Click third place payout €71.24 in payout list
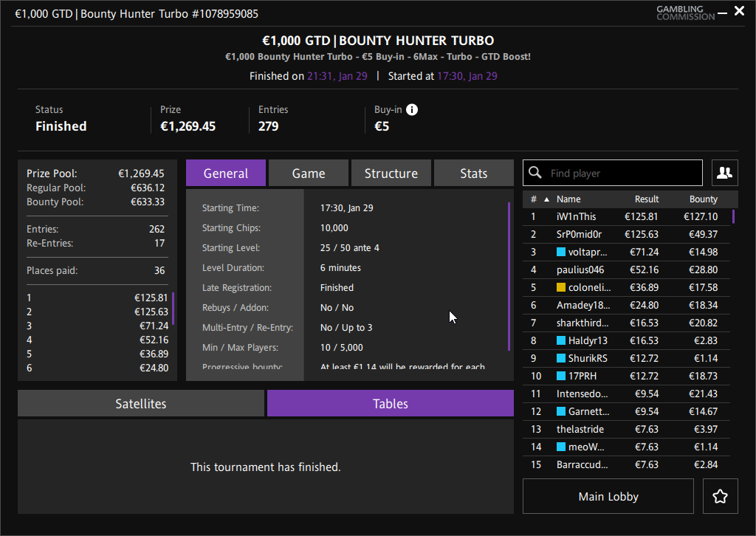The height and width of the screenshot is (536, 756). 154,326
